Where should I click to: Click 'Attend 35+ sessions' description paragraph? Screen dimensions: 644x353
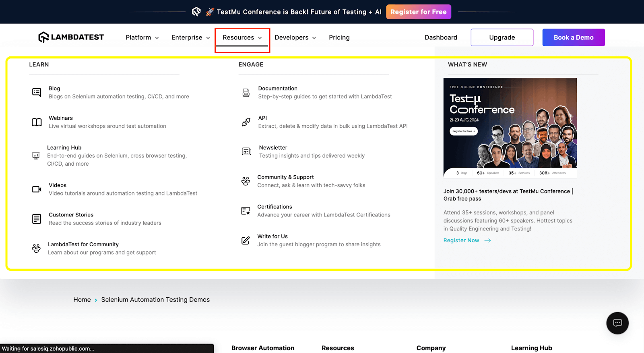coord(508,221)
